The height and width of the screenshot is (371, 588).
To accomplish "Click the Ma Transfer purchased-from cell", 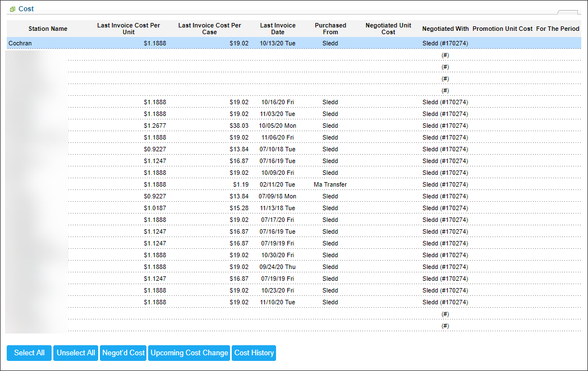I will [330, 184].
